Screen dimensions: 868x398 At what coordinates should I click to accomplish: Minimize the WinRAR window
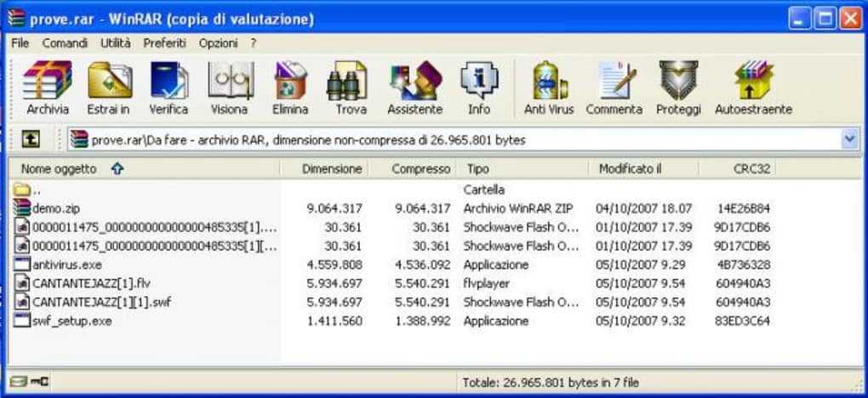click(x=800, y=19)
